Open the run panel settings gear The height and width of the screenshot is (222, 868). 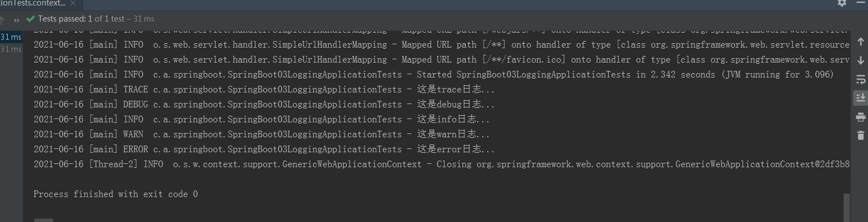842,3
